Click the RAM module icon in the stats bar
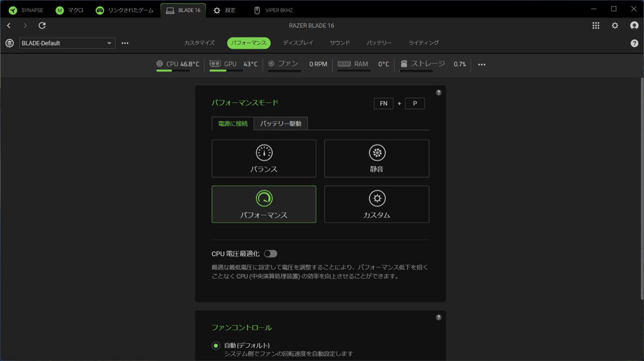 coord(344,64)
